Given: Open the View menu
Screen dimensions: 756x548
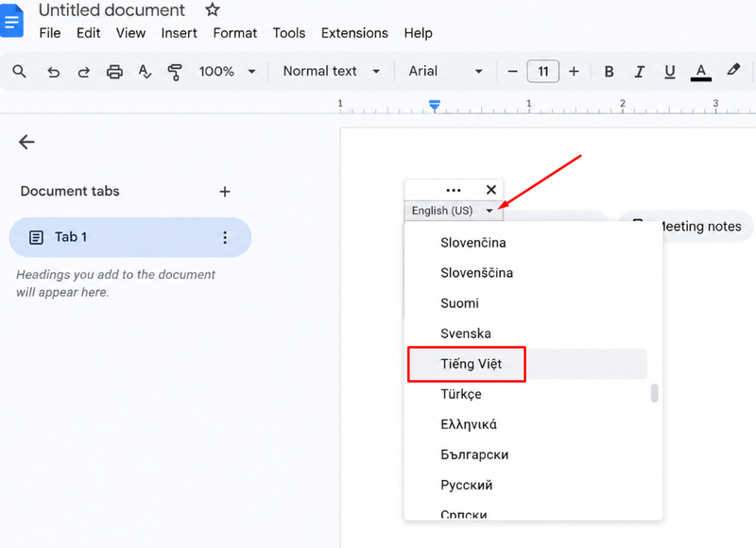Looking at the screenshot, I should click(x=130, y=33).
